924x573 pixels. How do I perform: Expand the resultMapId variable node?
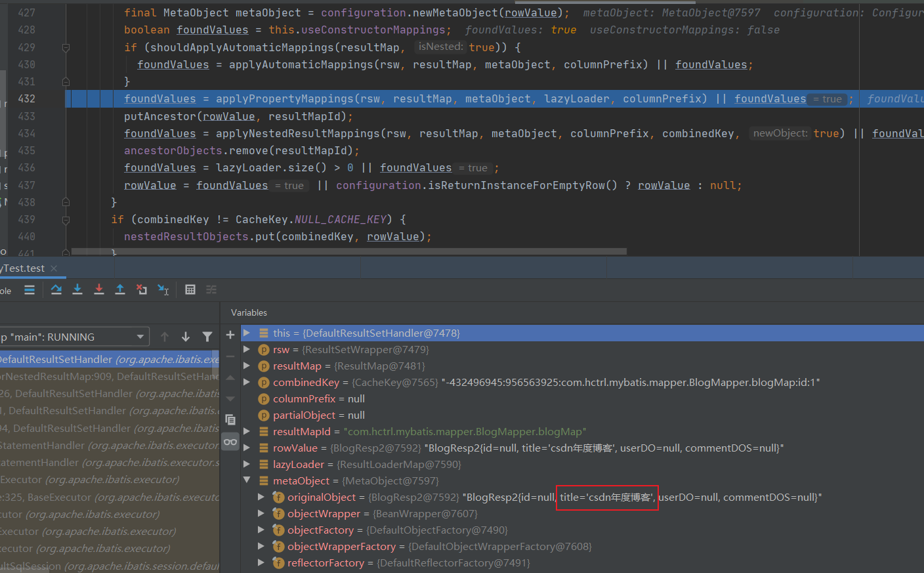[x=247, y=431]
